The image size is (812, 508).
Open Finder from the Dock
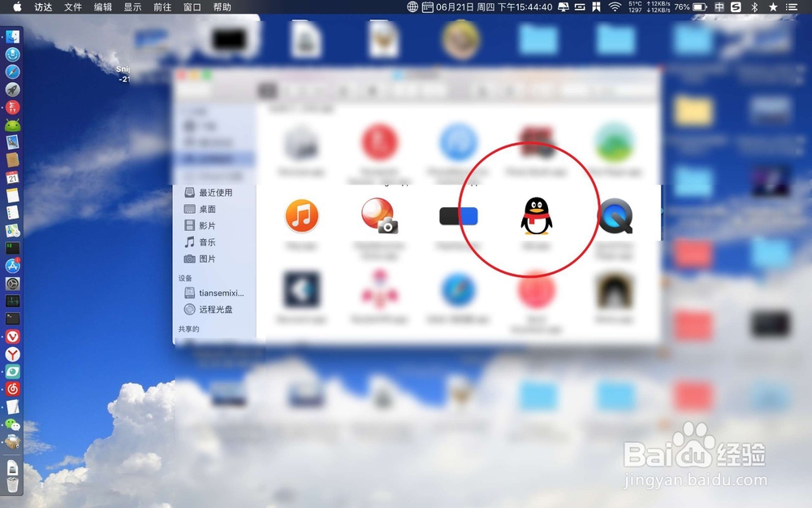point(12,37)
